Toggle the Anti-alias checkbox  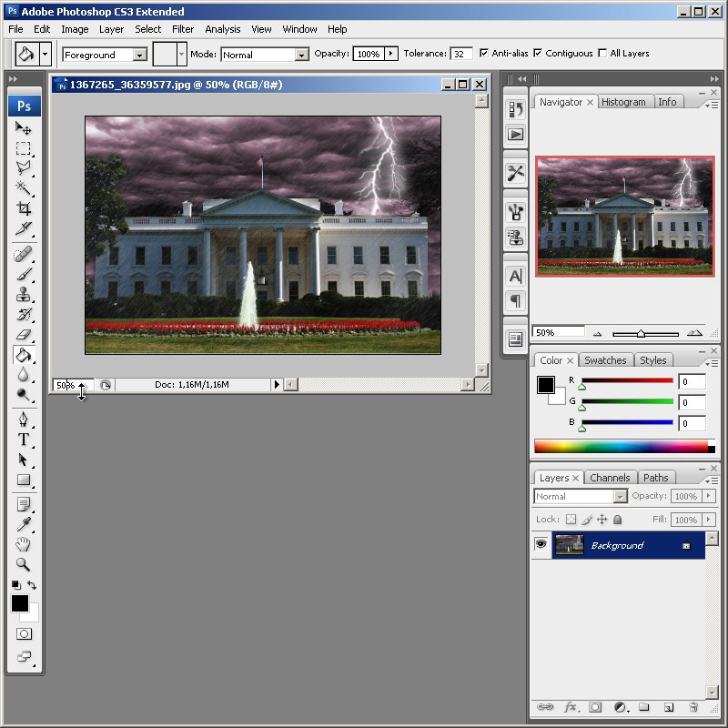coord(484,53)
